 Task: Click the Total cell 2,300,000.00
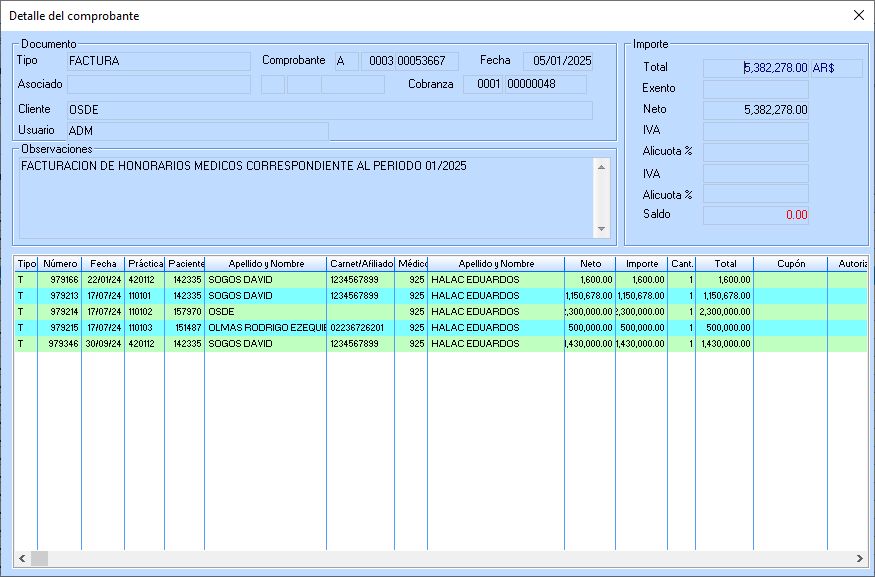(x=725, y=311)
